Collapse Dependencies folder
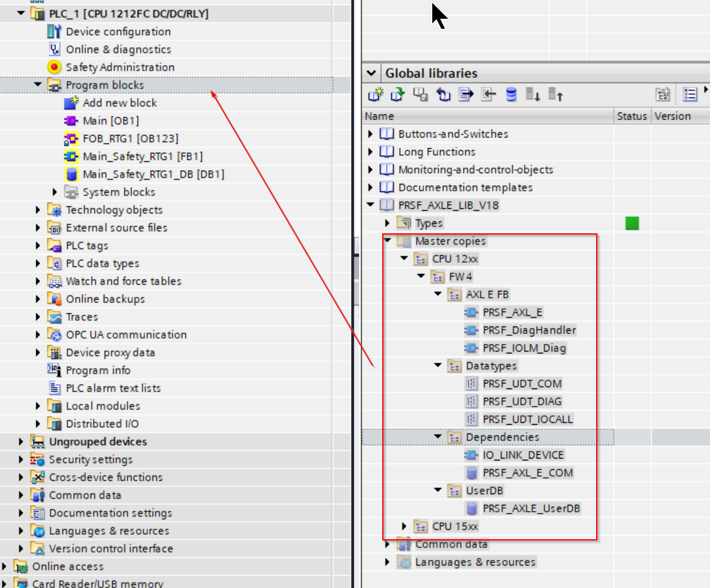Screen dimensions: 710x588 coord(438,437)
